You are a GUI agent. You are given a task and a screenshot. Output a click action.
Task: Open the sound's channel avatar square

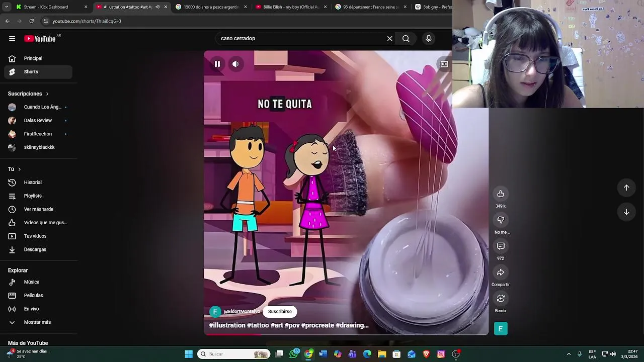[x=501, y=329]
